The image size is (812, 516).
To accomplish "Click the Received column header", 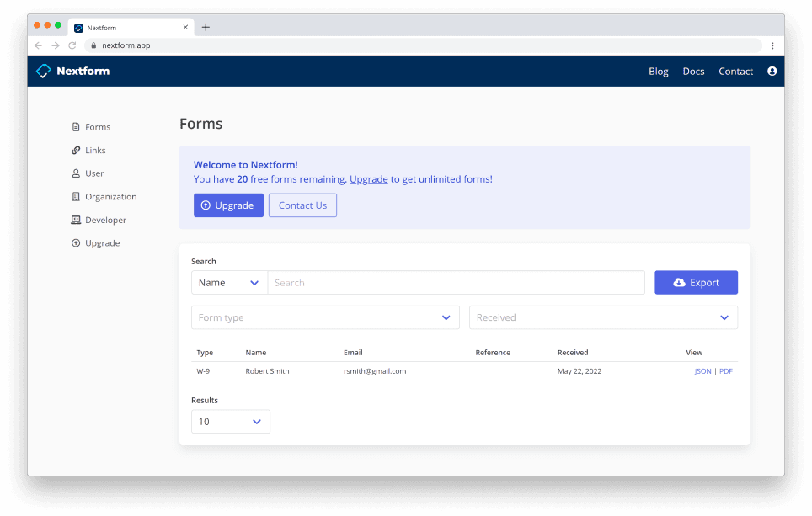I will pyautogui.click(x=573, y=353).
